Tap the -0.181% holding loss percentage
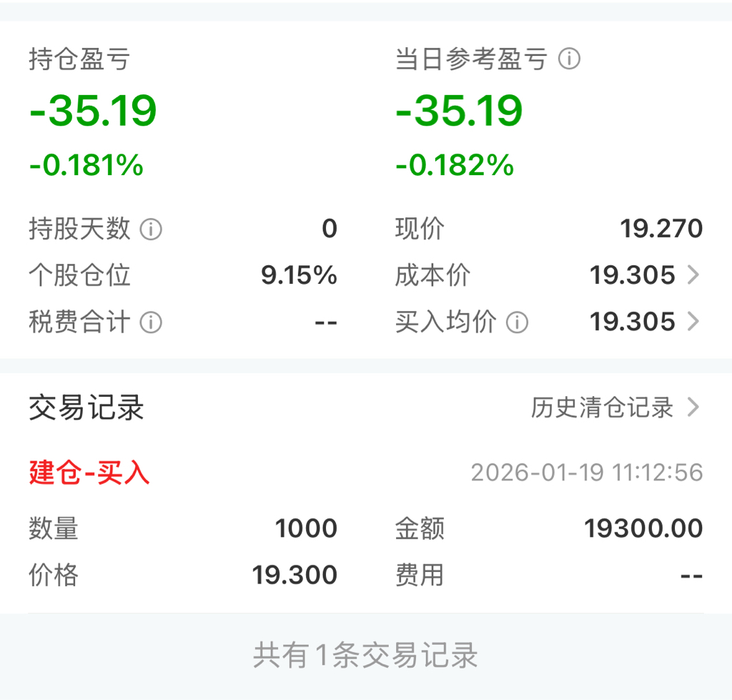 86,166
